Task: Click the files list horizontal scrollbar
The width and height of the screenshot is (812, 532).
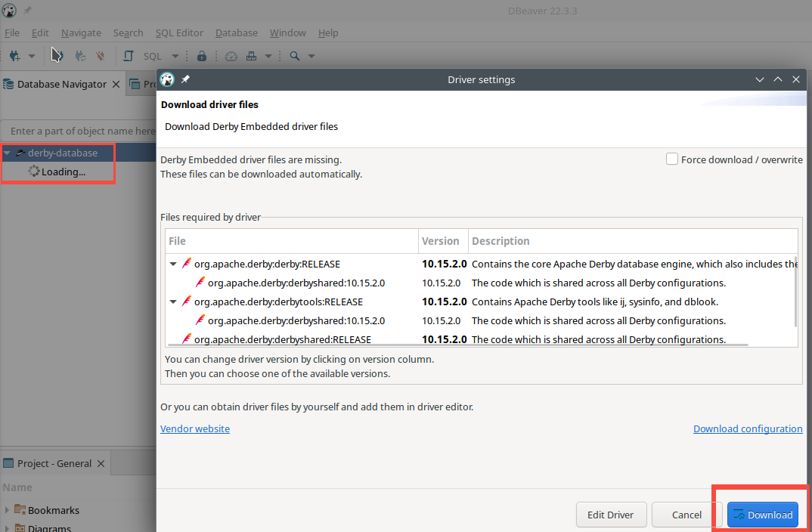Action: pyautogui.click(x=457, y=345)
